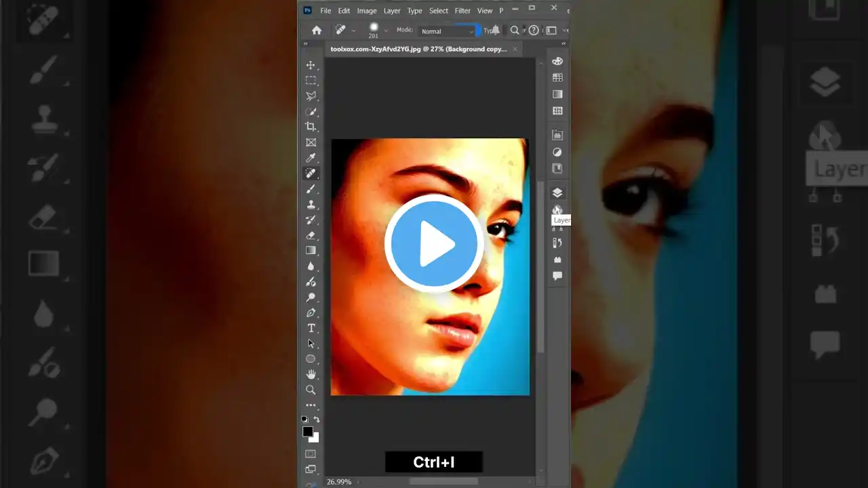This screenshot has height=488, width=868.
Task: Close the toolxox.com document tab
Action: click(515, 49)
